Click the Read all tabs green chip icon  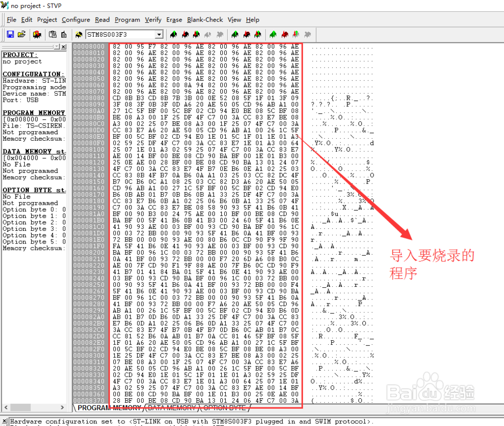tap(273, 34)
